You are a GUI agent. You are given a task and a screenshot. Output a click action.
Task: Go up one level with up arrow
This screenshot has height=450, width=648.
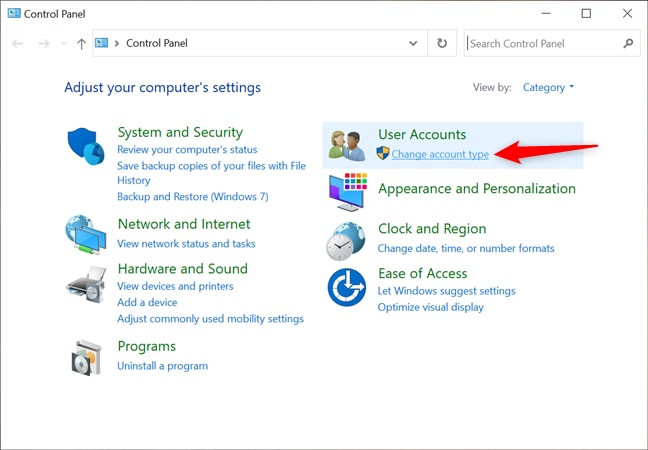(x=81, y=44)
